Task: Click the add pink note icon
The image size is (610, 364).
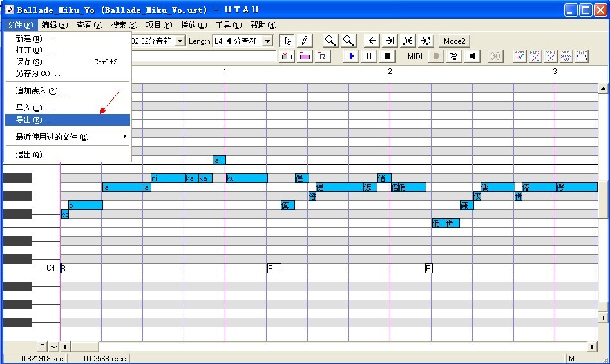Action: pos(305,57)
